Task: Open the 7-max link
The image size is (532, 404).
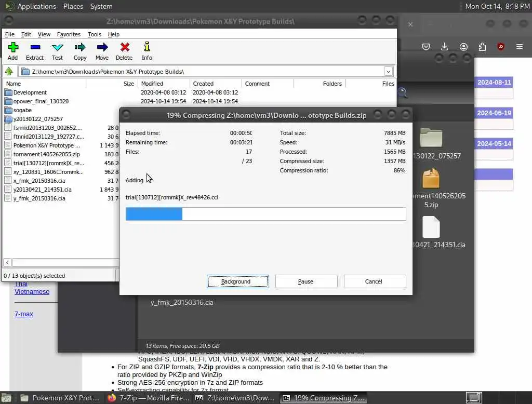Action: pyautogui.click(x=24, y=314)
